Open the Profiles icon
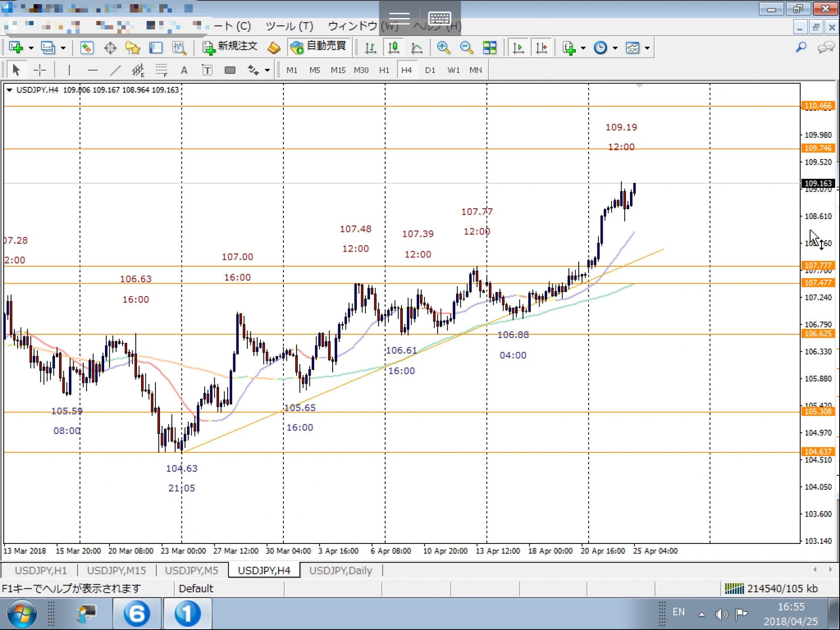The height and width of the screenshot is (630, 840). (48, 47)
